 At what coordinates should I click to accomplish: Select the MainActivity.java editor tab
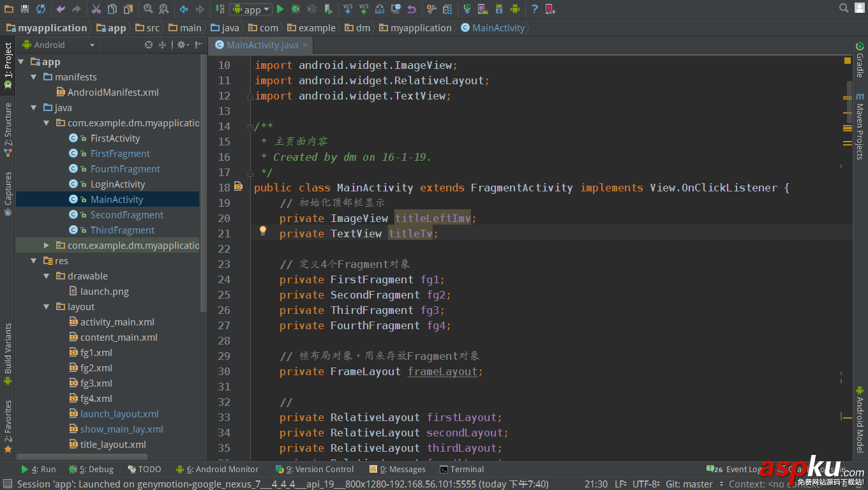point(260,45)
